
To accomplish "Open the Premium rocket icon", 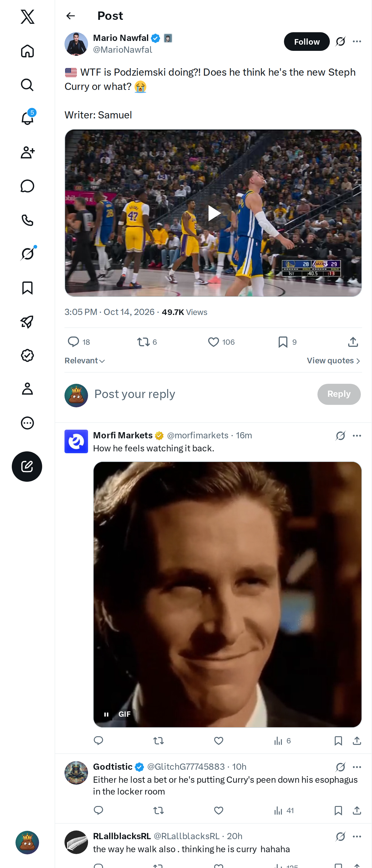I will click(x=27, y=322).
